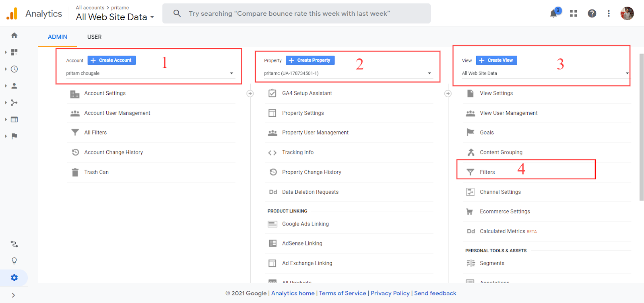Open the All Web Site Data header dropdown
This screenshot has width=644, height=303.
tap(115, 17)
